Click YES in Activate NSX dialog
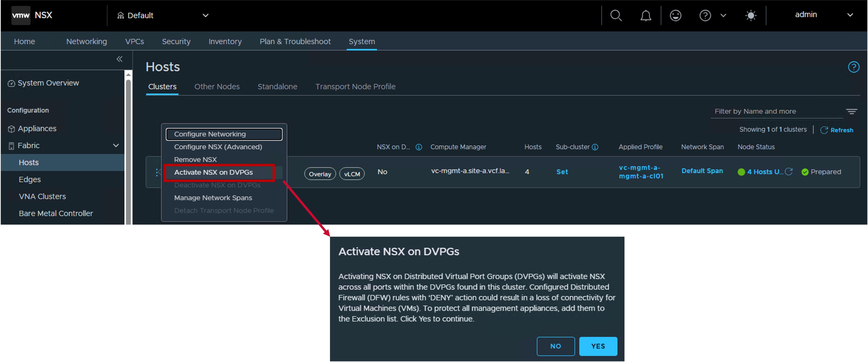 tap(598, 346)
